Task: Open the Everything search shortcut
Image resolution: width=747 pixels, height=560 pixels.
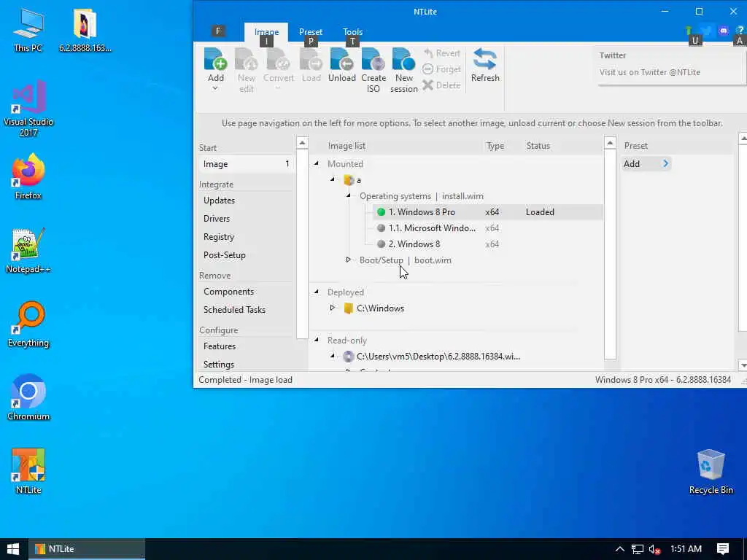Action: tap(28, 324)
